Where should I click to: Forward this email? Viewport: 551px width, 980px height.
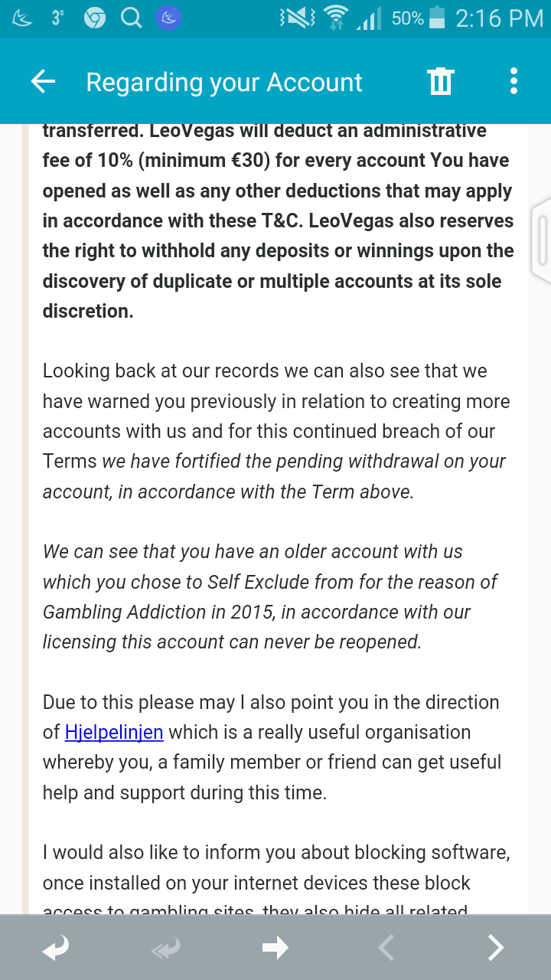pyautogui.click(x=275, y=948)
